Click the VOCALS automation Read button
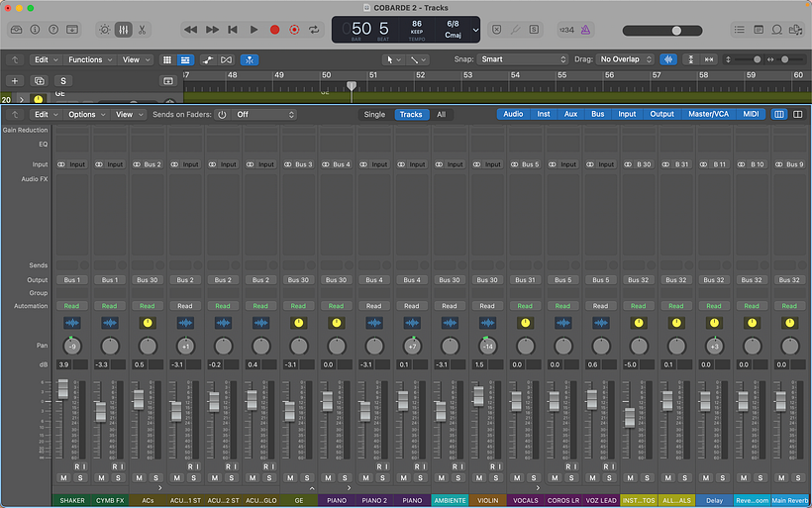 coord(525,306)
